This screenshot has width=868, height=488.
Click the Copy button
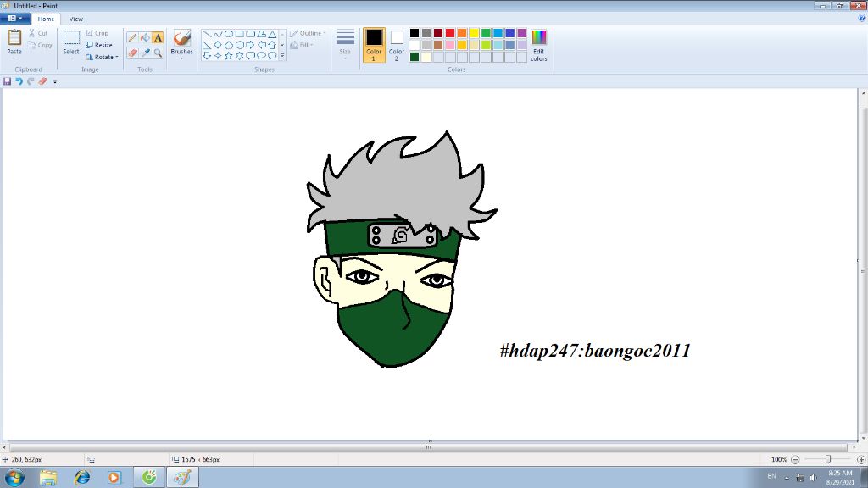40,46
